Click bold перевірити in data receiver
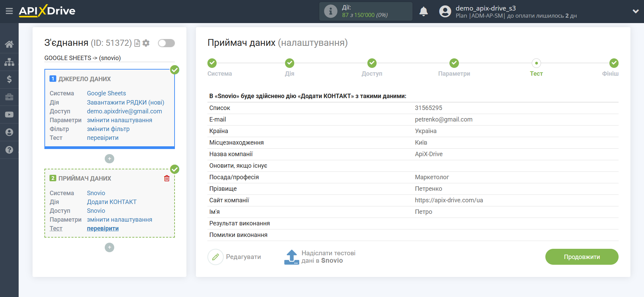Image resolution: width=644 pixels, height=297 pixels. coord(103,228)
